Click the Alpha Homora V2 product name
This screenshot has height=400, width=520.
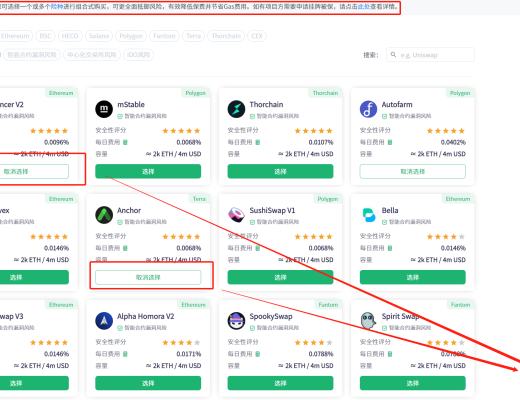(146, 316)
